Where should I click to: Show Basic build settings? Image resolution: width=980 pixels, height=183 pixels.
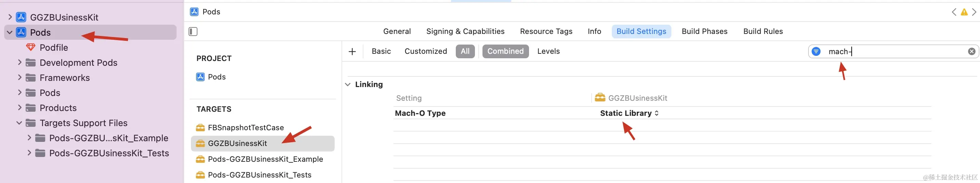tap(381, 51)
